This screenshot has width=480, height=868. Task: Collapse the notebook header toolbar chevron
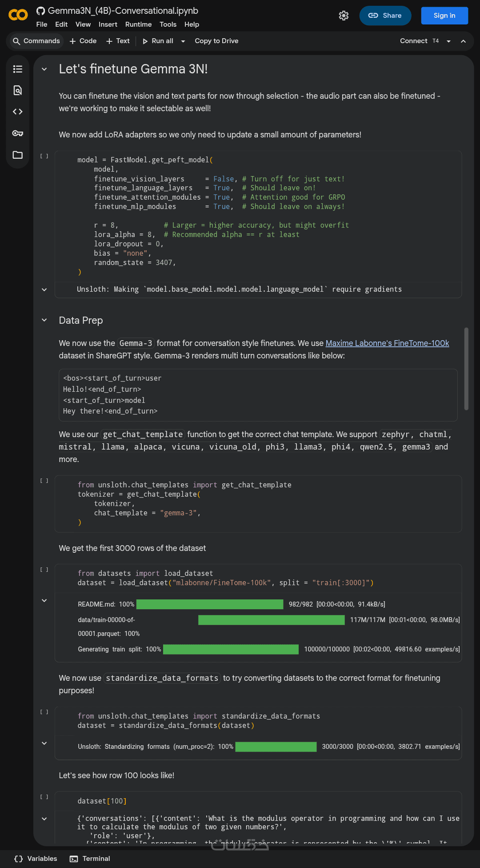pos(463,41)
